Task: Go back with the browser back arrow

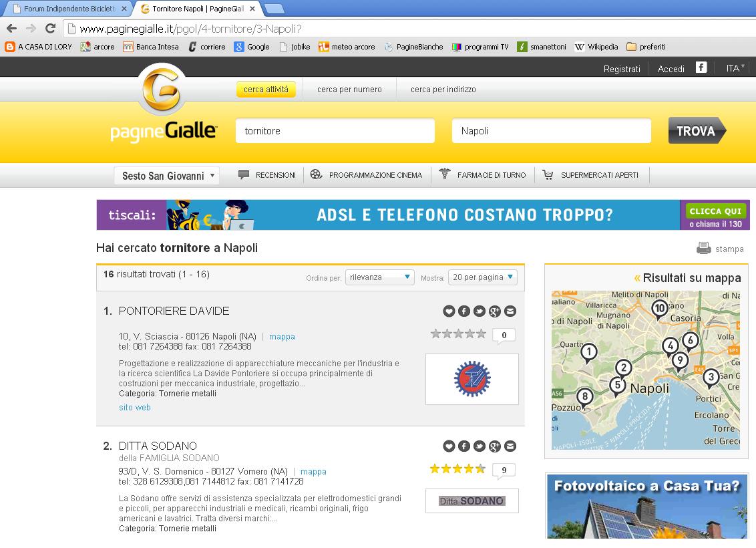Action: pos(12,29)
